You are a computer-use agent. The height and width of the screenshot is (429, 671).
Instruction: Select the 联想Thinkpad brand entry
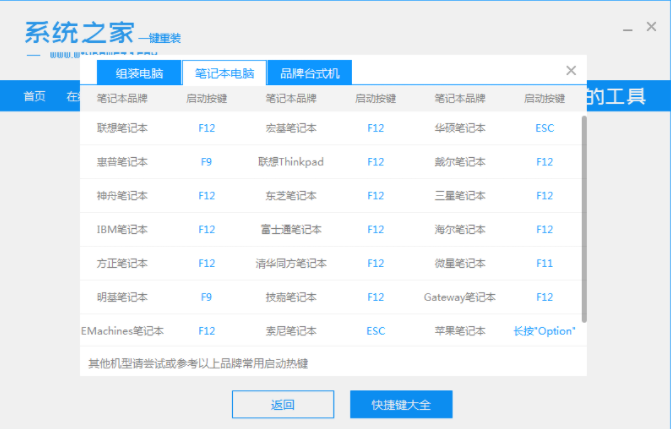pyautogui.click(x=291, y=161)
